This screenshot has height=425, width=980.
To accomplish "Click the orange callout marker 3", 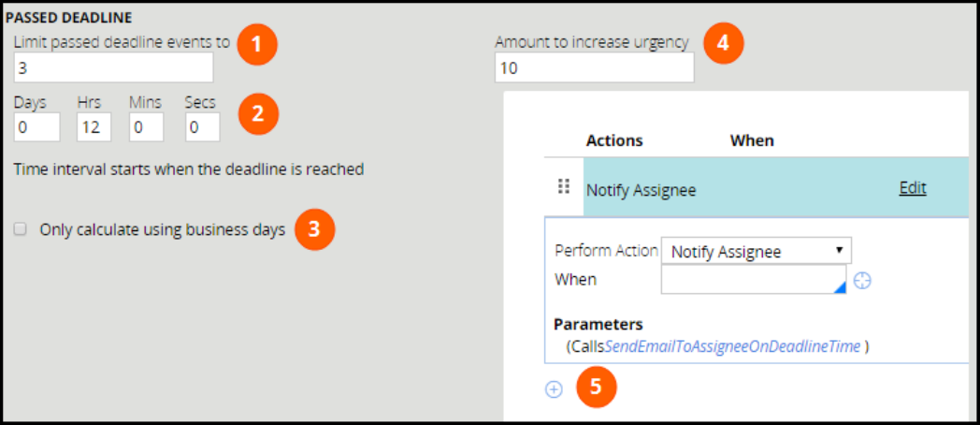I will point(314,229).
